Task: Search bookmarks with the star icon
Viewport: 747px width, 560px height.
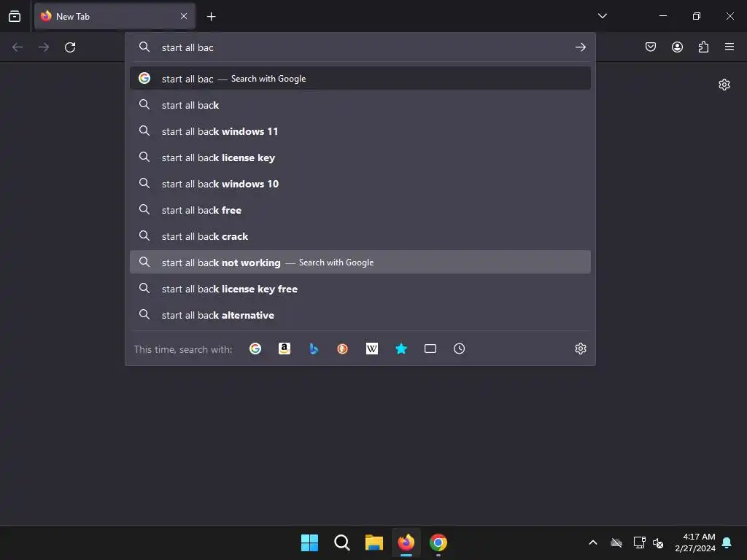Action: (401, 349)
